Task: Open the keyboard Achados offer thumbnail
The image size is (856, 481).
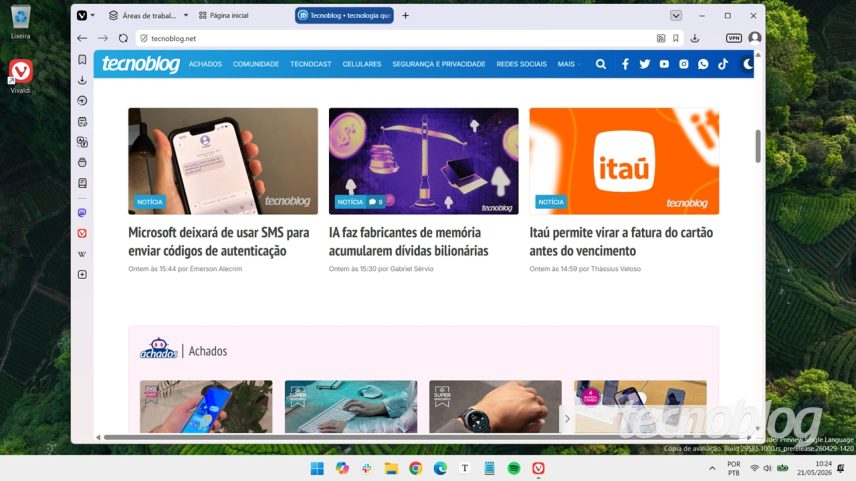Action: (351, 407)
